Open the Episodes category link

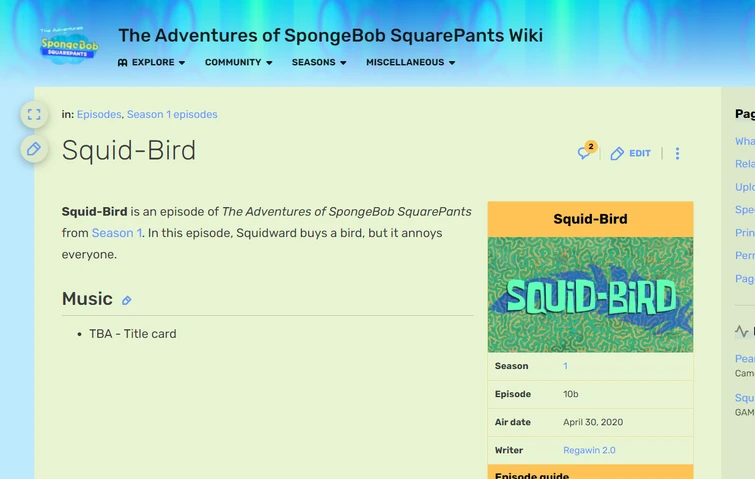pos(99,115)
